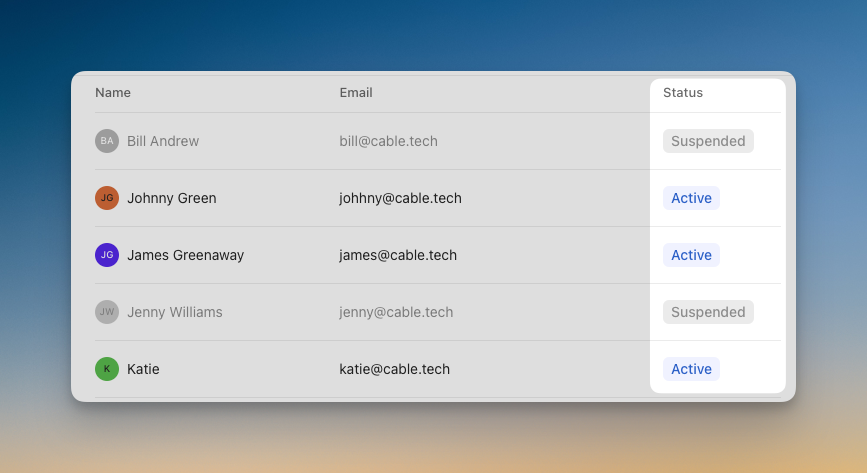The image size is (867, 473).
Task: Click Bill Andrew's gray BA avatar
Action: pyautogui.click(x=107, y=141)
